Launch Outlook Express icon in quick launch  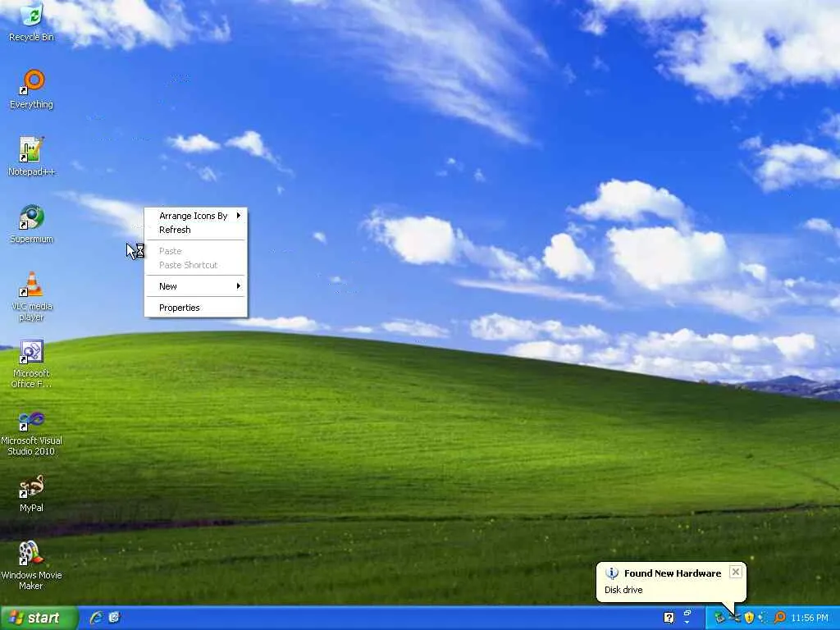(x=115, y=617)
